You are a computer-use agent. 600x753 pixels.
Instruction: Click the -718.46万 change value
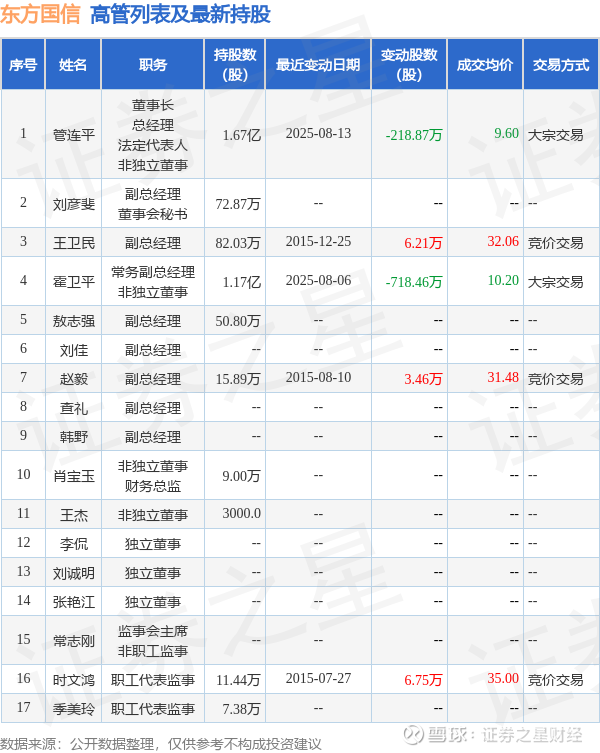click(414, 282)
